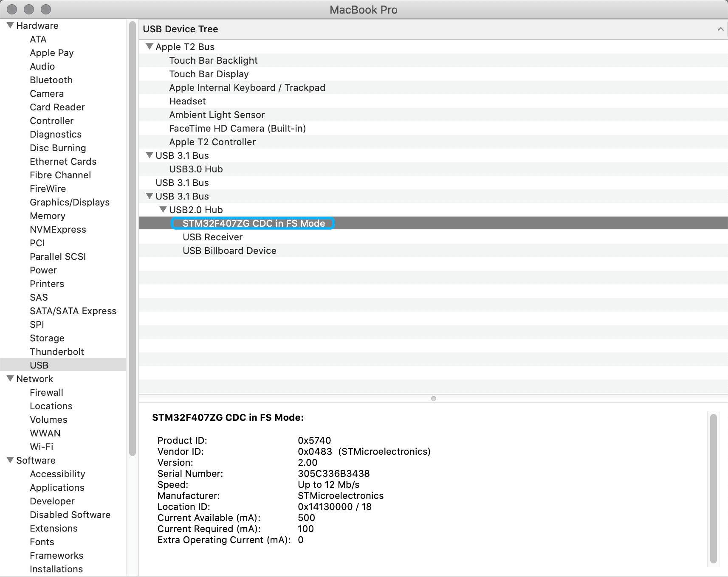This screenshot has height=577, width=728.
Task: Select the USB sidebar item
Action: click(63, 365)
